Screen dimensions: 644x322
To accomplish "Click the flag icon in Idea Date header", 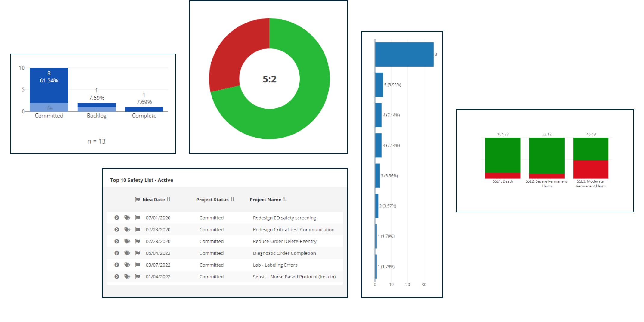I will pos(138,200).
